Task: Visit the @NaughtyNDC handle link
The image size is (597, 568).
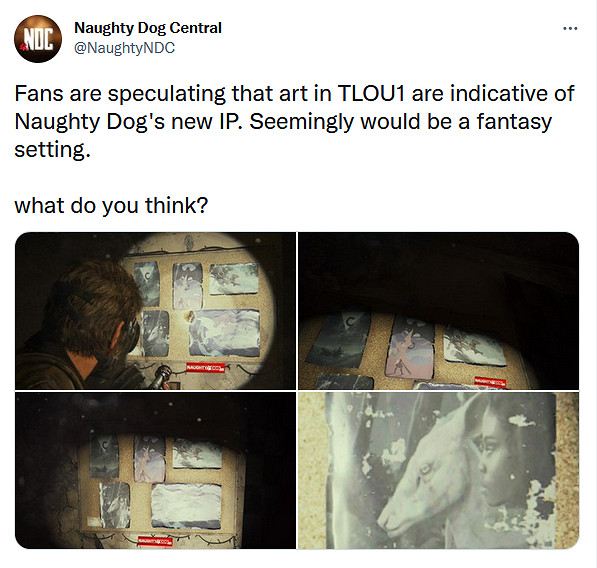Action: [125, 48]
